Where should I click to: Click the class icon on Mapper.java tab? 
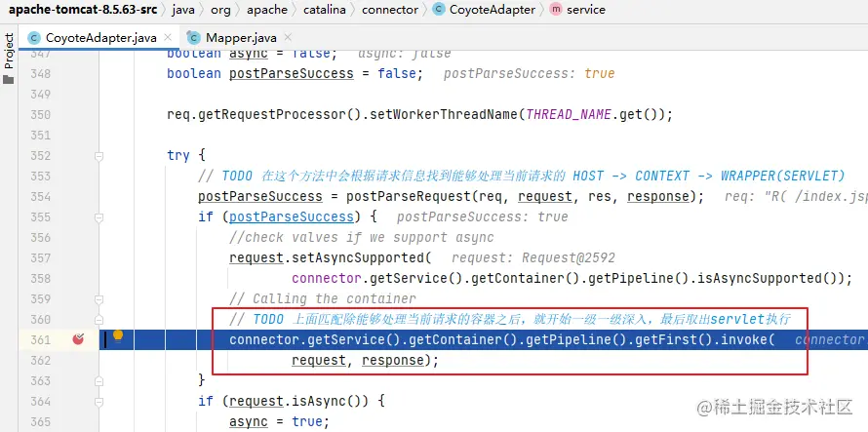193,38
